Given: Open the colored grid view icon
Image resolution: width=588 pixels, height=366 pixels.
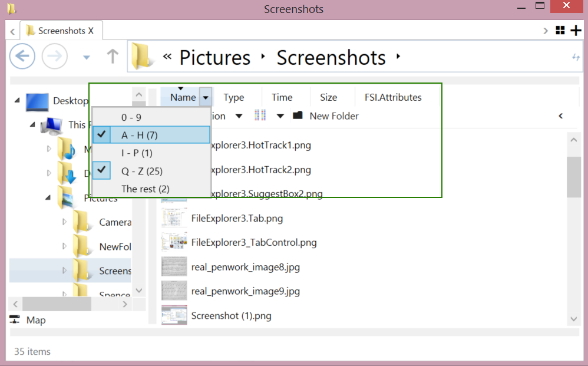Looking at the screenshot, I should click(260, 115).
